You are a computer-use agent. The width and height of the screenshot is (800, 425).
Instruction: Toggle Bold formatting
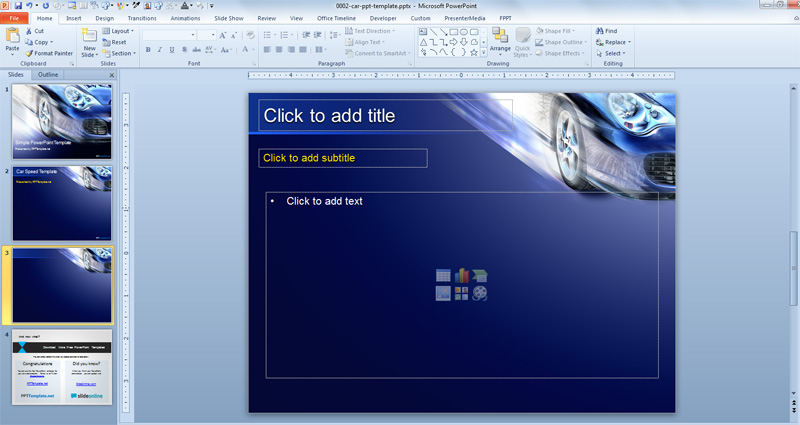[147, 49]
